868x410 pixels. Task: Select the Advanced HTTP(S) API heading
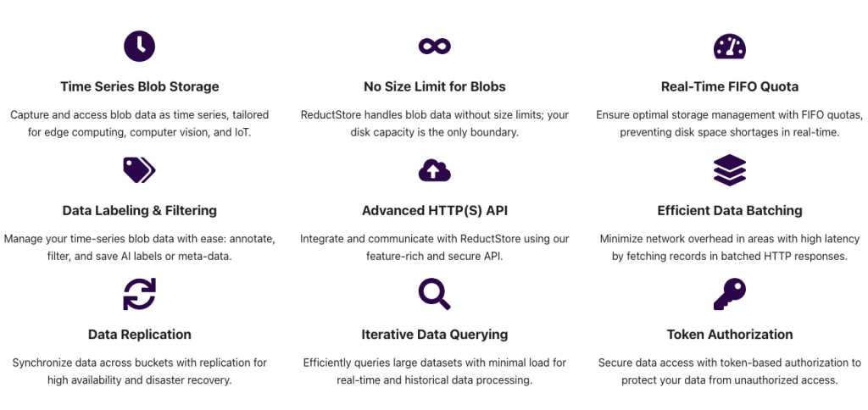[x=434, y=210]
